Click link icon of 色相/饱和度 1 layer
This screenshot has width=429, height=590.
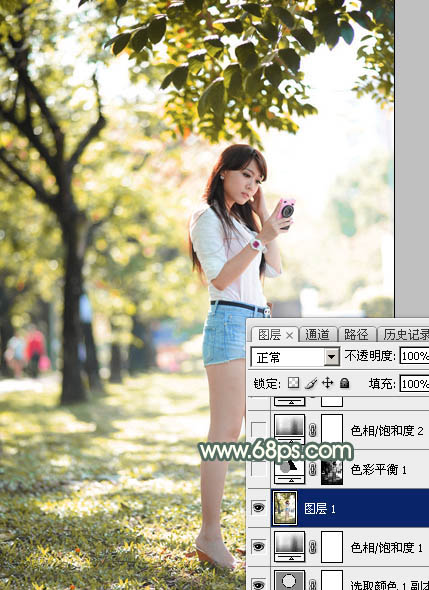312,547
